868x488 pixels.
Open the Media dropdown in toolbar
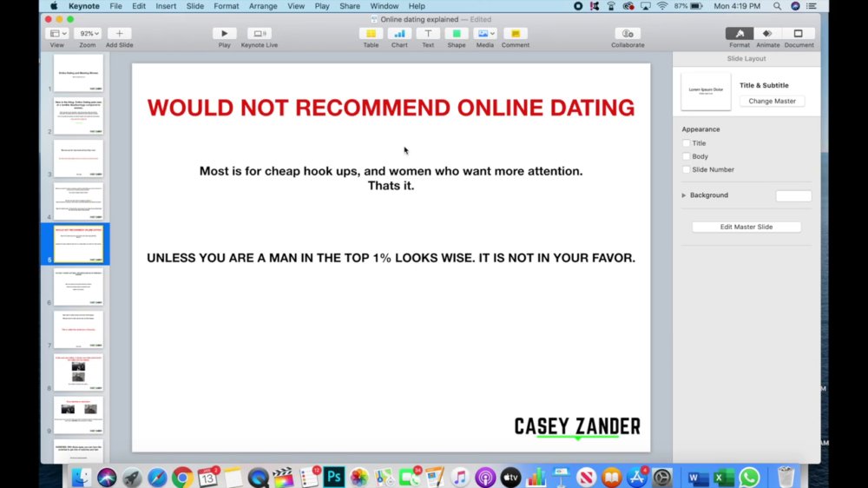(x=485, y=34)
